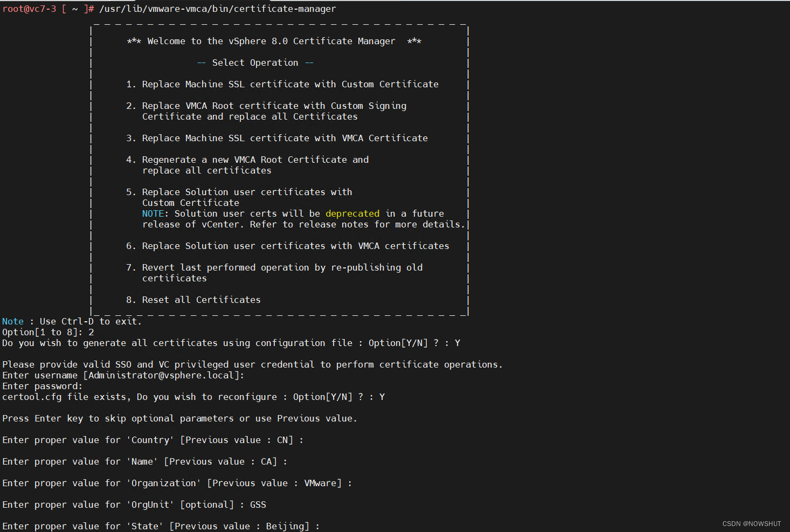Click the 'Country' previous value CN prompt

coord(153,440)
